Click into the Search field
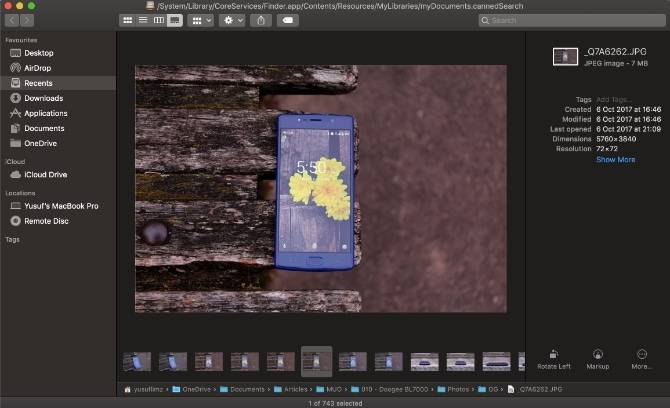This screenshot has width=670, height=408. pyautogui.click(x=572, y=20)
